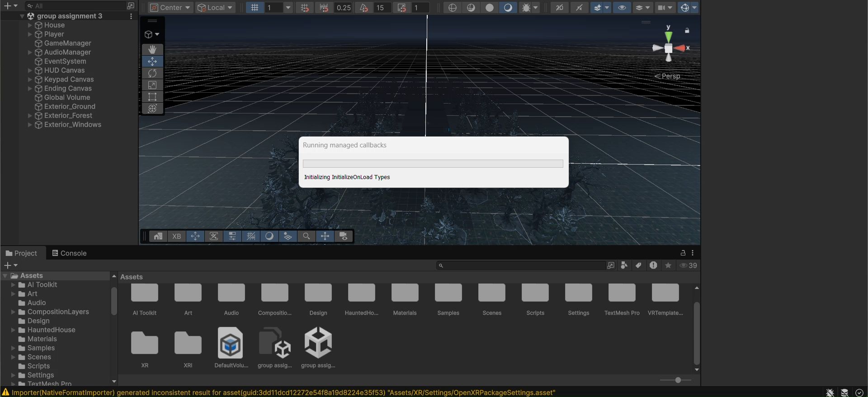Select the Move tool in the scene toolbar
868x397 pixels.
pos(152,61)
